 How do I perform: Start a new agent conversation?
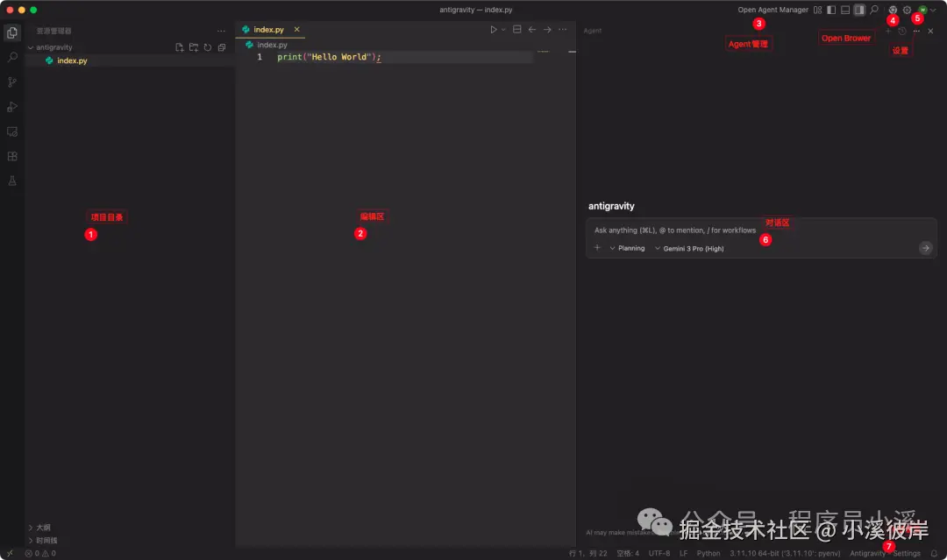pos(887,31)
